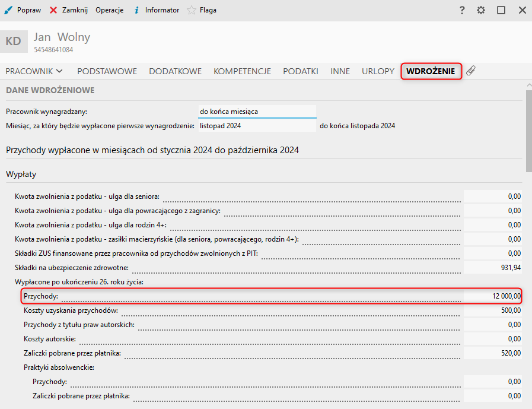Image resolution: width=532 pixels, height=409 pixels.
Task: Open settings gear icon
Action: (x=481, y=10)
